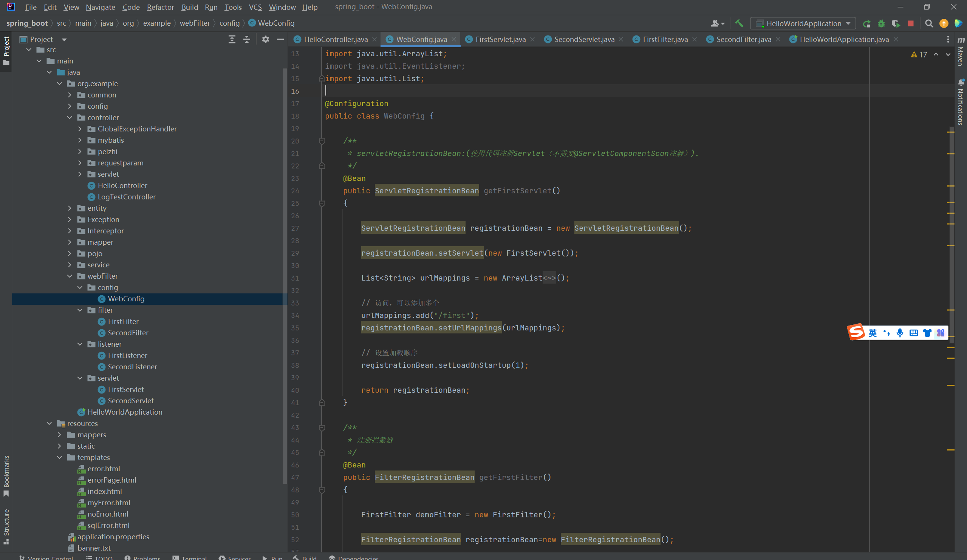The width and height of the screenshot is (967, 560).
Task: Click Run with Coverage shield icon
Action: pos(896,24)
